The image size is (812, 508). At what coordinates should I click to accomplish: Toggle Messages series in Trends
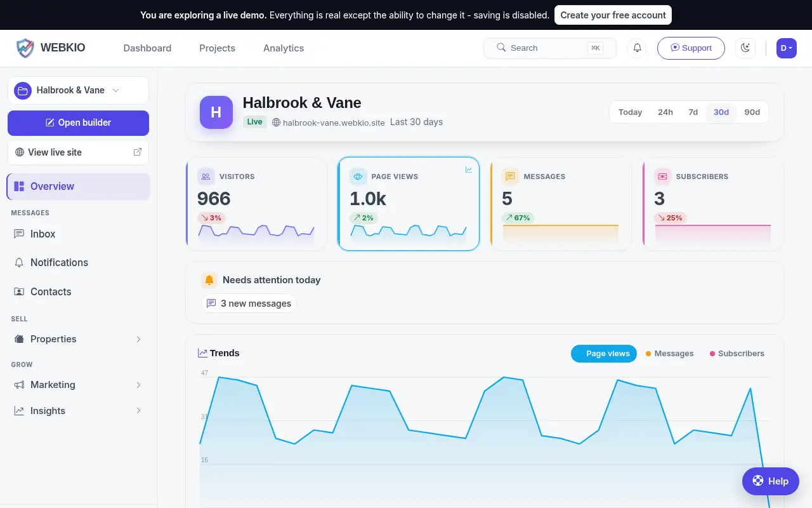670,354
